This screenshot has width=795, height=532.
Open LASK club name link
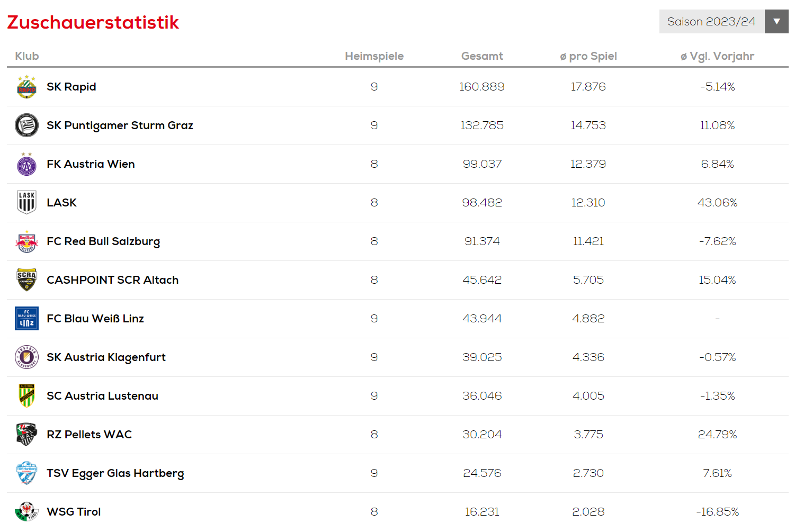(61, 203)
